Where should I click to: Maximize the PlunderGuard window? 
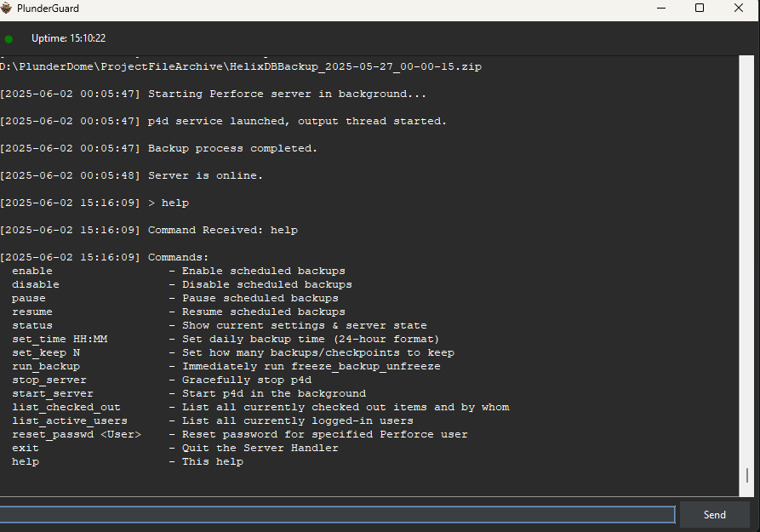pyautogui.click(x=699, y=9)
